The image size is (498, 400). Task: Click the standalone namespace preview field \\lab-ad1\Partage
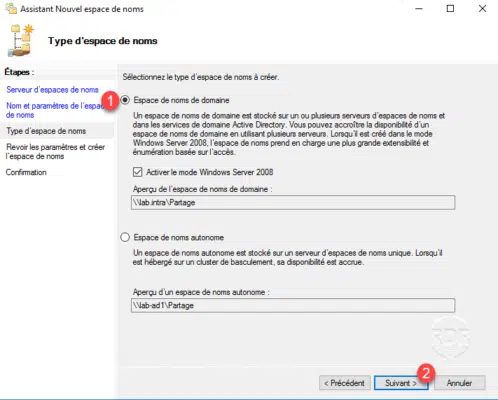pyautogui.click(x=293, y=306)
